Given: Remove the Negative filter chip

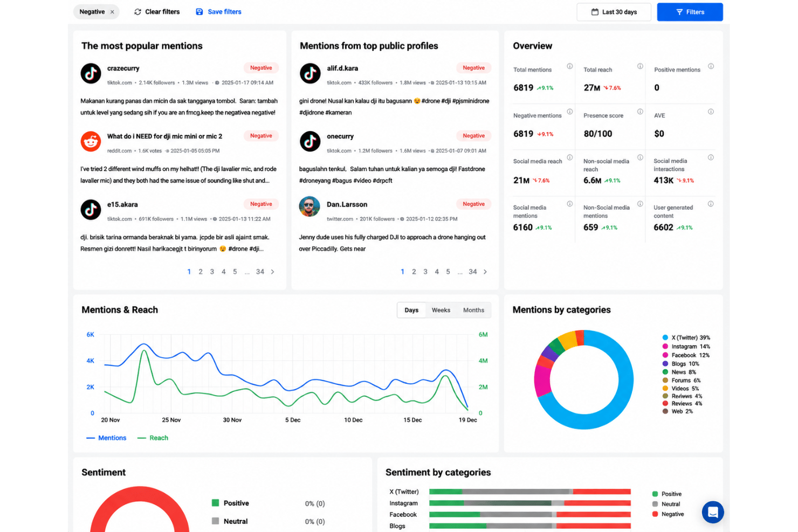Looking at the screenshot, I should coord(112,12).
